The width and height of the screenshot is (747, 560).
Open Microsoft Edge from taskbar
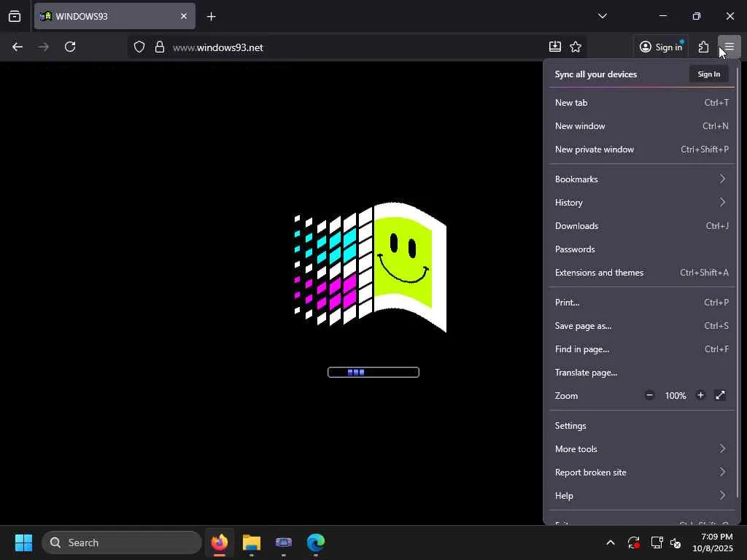click(316, 542)
